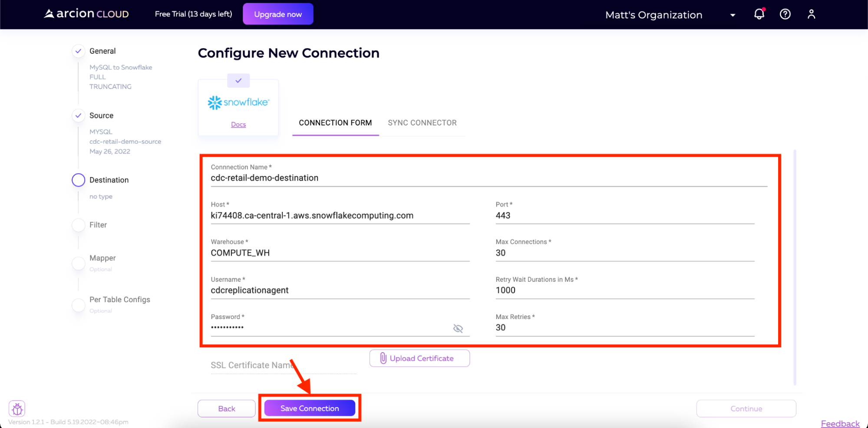Select the General step label
The width and height of the screenshot is (868, 428).
tap(102, 51)
